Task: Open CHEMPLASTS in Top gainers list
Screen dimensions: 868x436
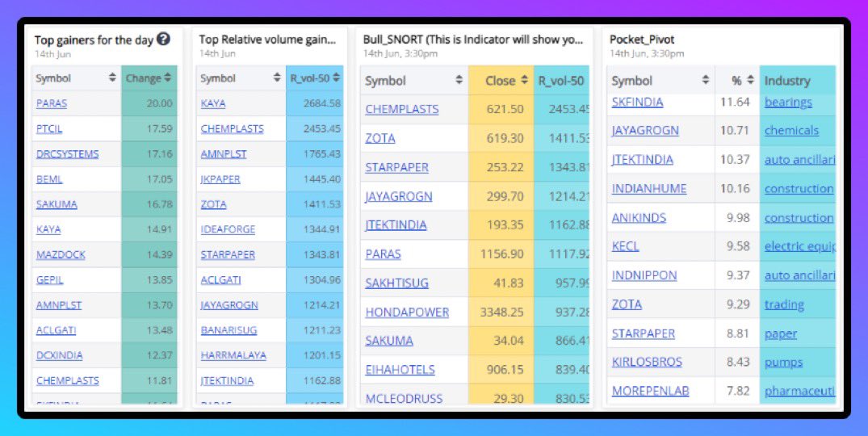Action: click(68, 380)
